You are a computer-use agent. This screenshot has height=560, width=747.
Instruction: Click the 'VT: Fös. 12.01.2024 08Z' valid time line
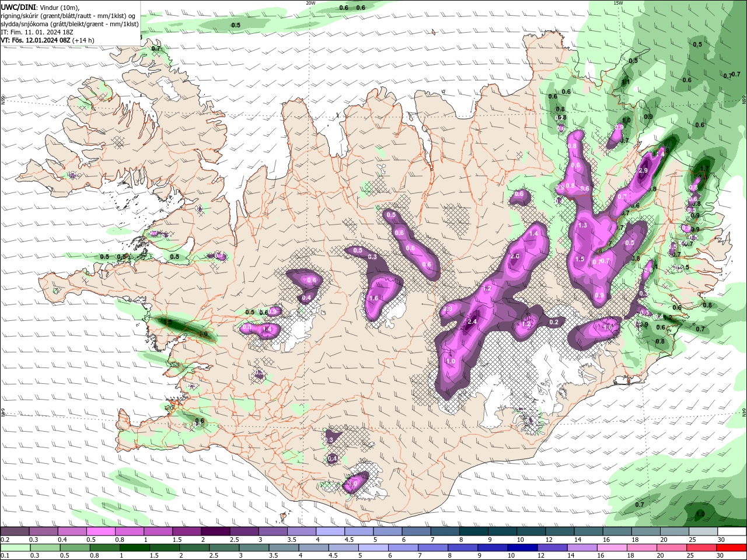pos(48,40)
